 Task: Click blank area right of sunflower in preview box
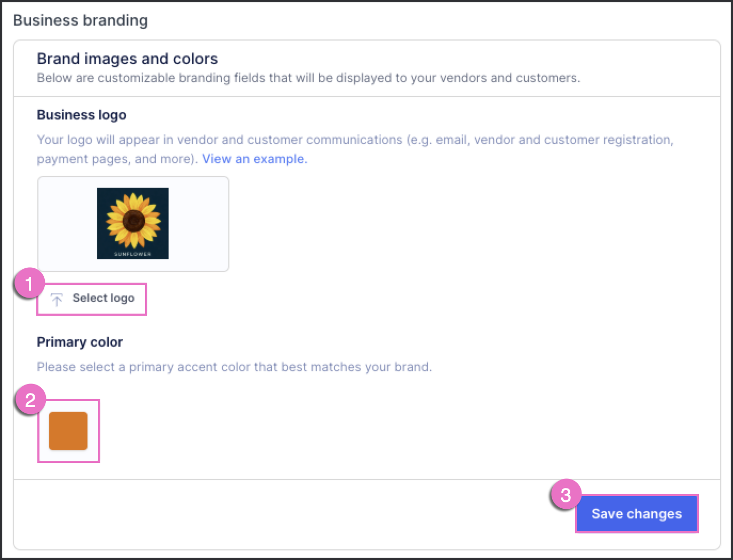(x=198, y=223)
